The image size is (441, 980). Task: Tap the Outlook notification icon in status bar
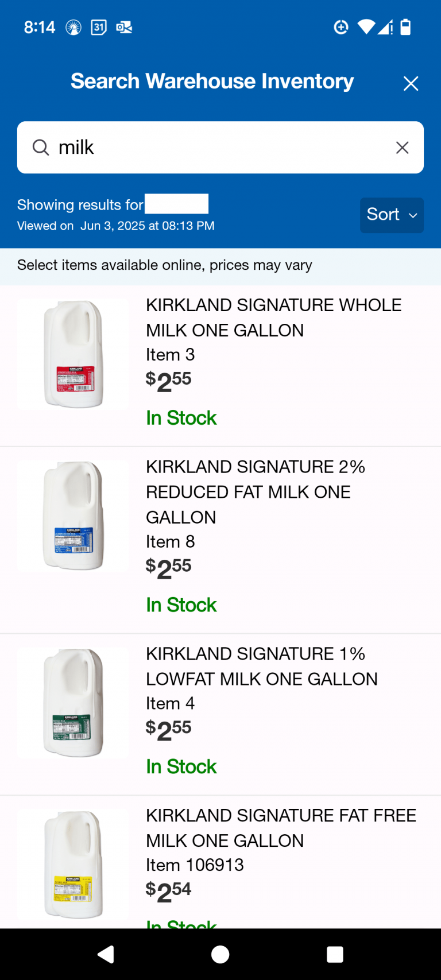[124, 27]
